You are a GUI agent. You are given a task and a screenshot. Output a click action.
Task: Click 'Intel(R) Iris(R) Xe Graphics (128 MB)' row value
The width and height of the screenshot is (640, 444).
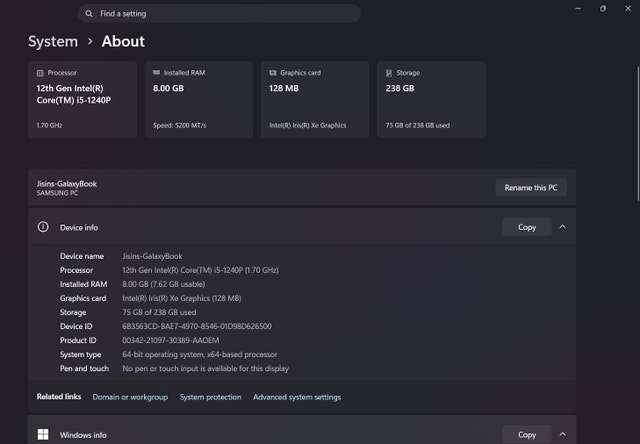pyautogui.click(x=182, y=298)
